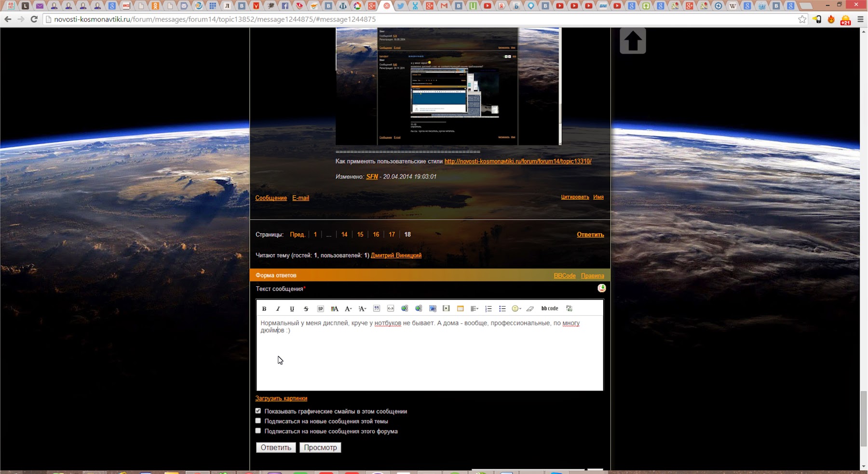This screenshot has width=868, height=474.
Task: Check subscribe to new forum messages
Action: (x=258, y=431)
